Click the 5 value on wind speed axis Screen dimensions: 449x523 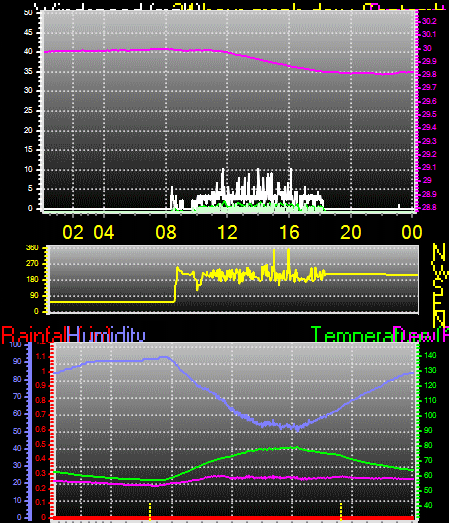30,188
